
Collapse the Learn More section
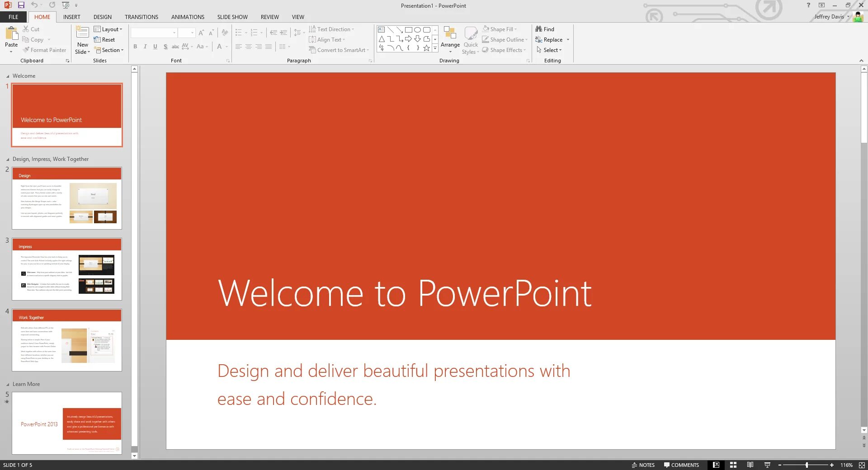(x=8, y=385)
